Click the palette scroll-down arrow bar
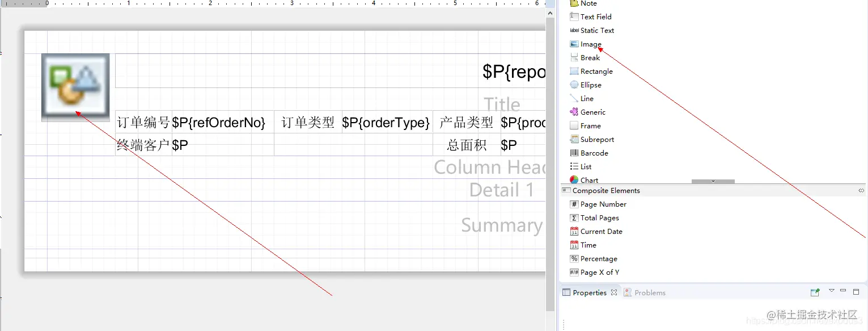The width and height of the screenshot is (868, 331). coord(713,181)
